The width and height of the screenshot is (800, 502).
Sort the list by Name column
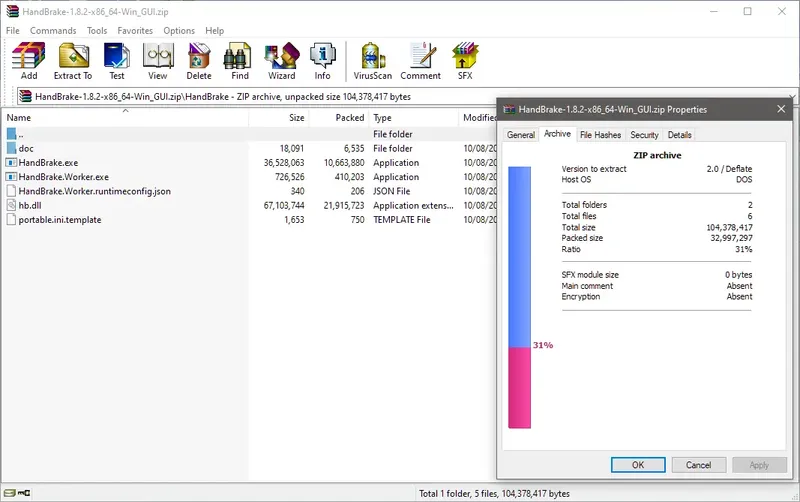125,118
